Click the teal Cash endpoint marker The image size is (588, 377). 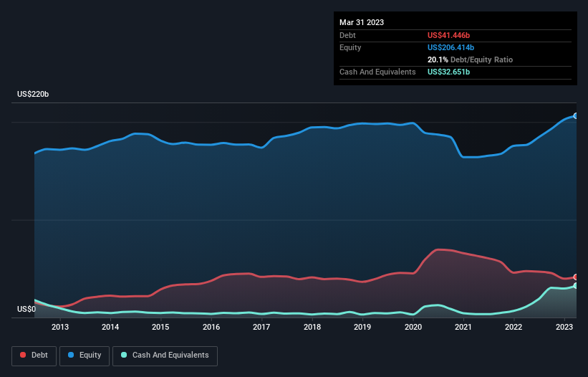point(576,286)
